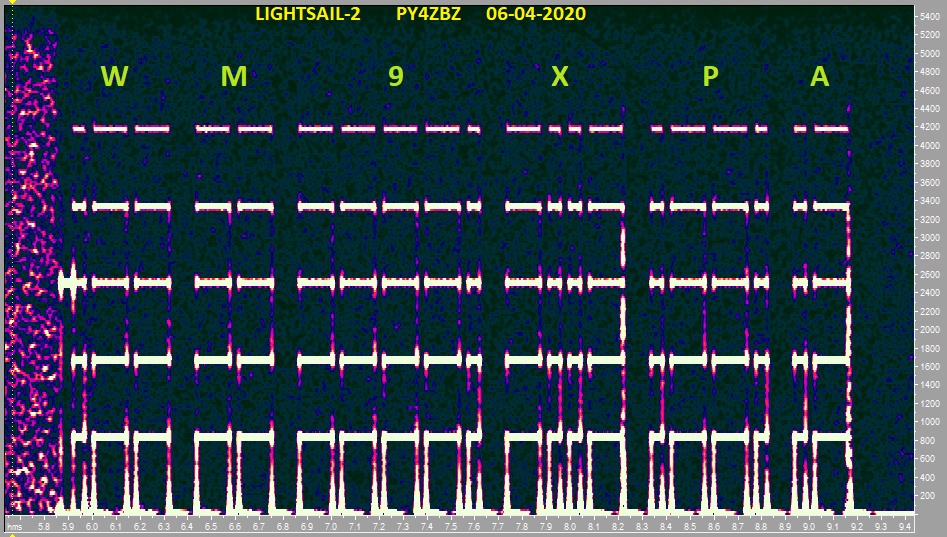Screen dimensions: 947x537
Task: Click the 9.0 tick on the time axis
Action: point(809,527)
